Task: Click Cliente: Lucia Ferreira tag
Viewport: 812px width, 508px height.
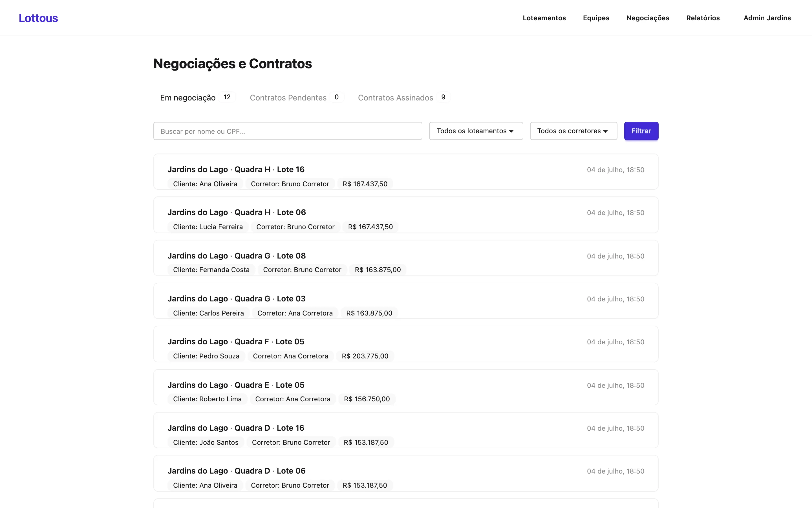Action: [x=208, y=227]
